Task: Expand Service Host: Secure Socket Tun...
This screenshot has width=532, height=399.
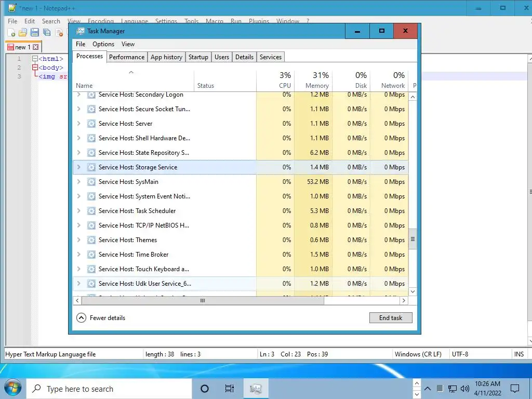Action: click(x=79, y=109)
